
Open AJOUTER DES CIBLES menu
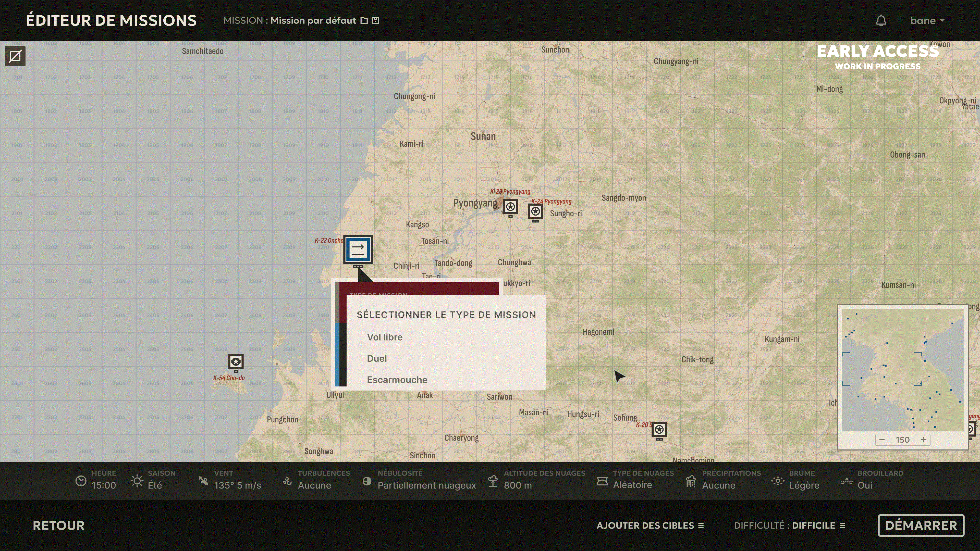[650, 526]
